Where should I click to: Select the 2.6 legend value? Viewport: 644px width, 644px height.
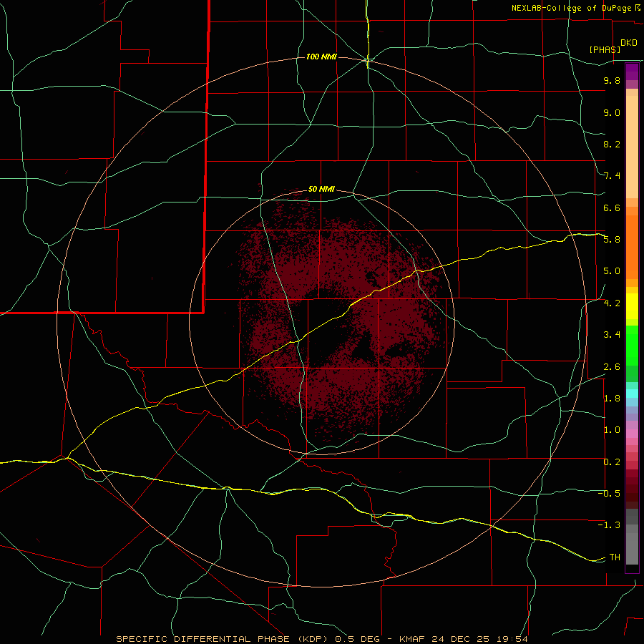click(x=612, y=367)
